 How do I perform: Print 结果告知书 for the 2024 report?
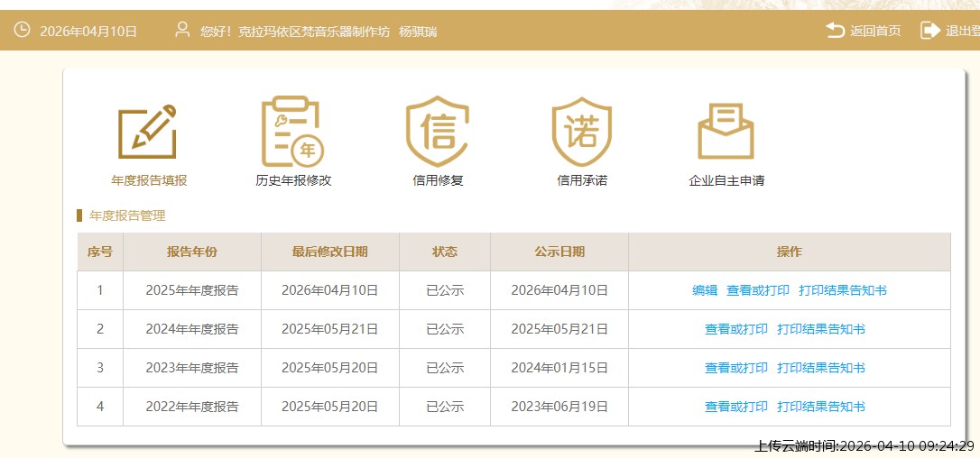(x=821, y=329)
